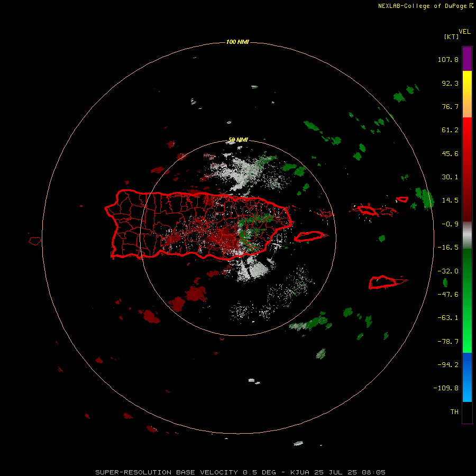Select the -32.0 legend value

click(x=448, y=271)
